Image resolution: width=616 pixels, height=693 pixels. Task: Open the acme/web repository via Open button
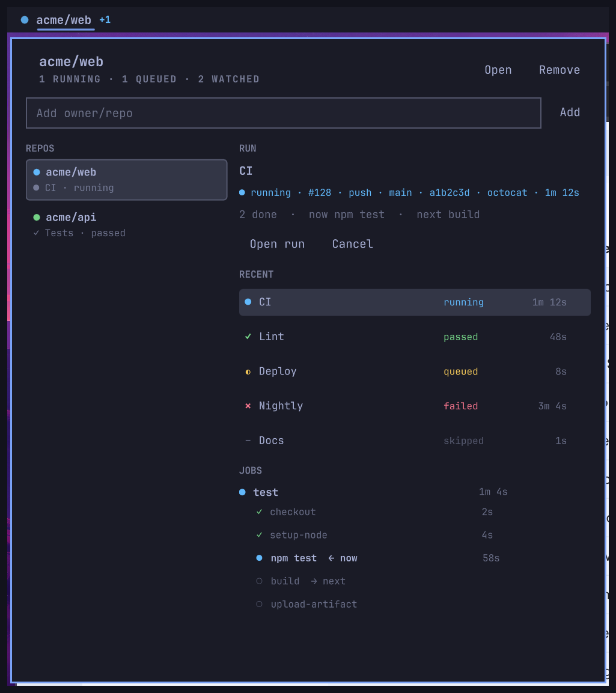[498, 70]
